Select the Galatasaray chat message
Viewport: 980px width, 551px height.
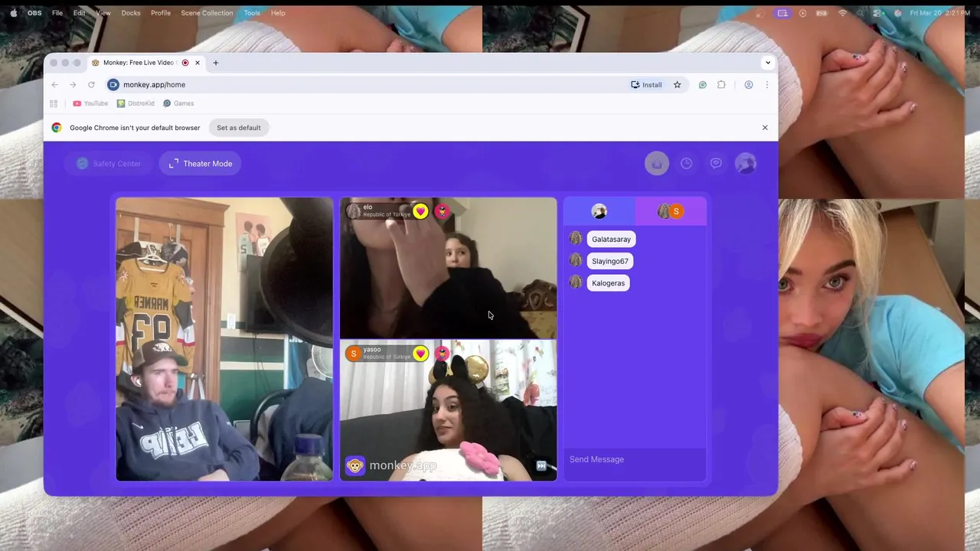point(611,239)
